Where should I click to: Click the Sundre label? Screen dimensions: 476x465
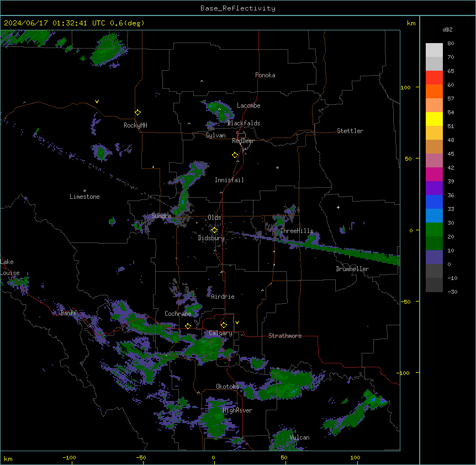[x=161, y=216]
